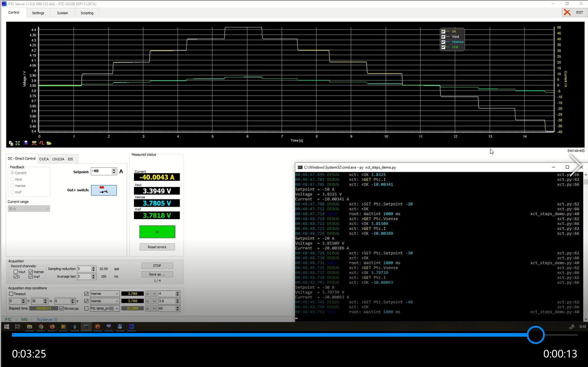The height and width of the screenshot is (367, 588).
Task: Click the green OK status button
Action: coord(157,232)
